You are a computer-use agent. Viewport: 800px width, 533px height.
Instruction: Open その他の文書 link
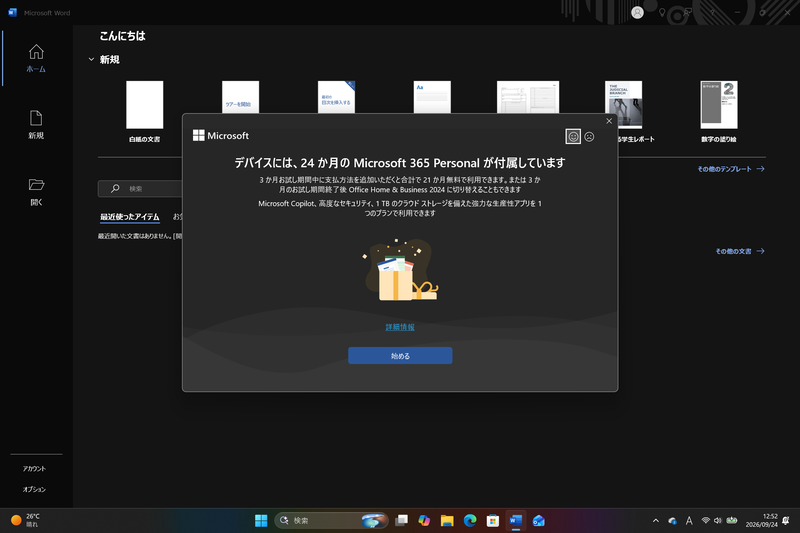(x=740, y=251)
